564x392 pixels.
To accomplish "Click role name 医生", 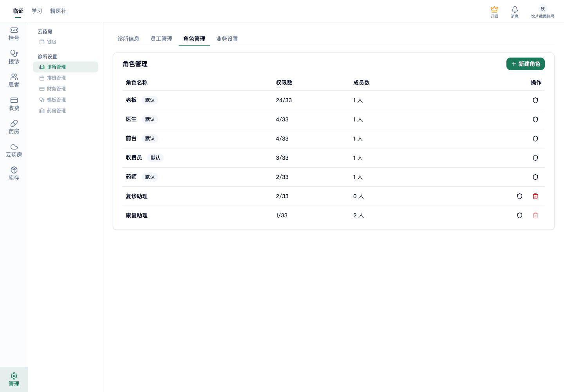I will tap(131, 119).
